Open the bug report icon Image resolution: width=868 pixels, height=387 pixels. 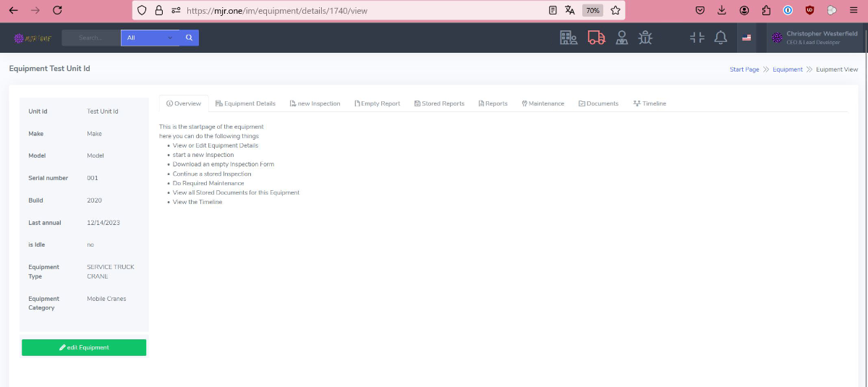point(646,38)
